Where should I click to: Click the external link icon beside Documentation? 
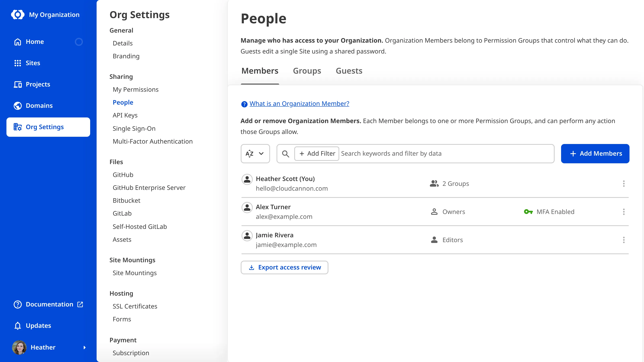pos(80,304)
